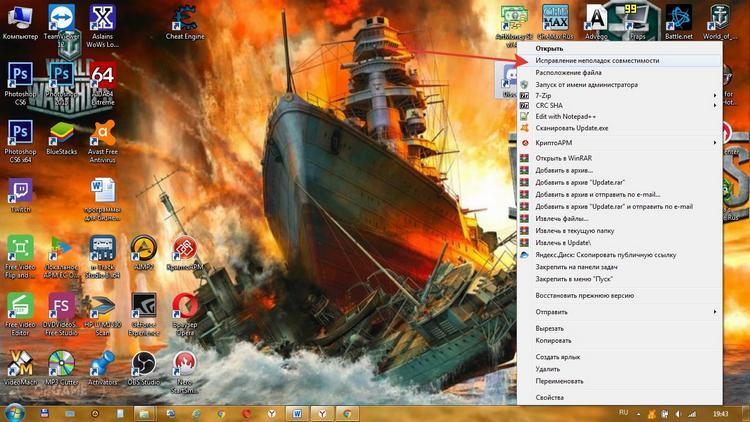This screenshot has width=750, height=422.
Task: Change the RU input language indicator
Action: click(x=623, y=412)
